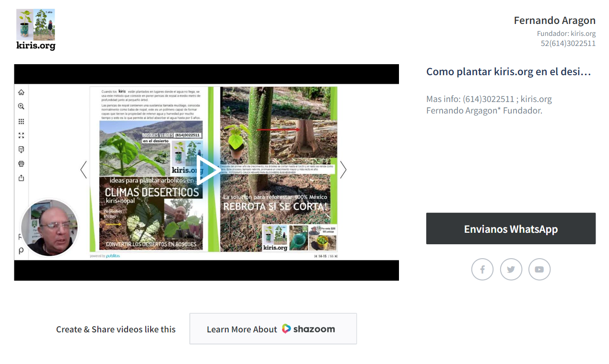Click the presenter webcam circle thumbnail

click(x=49, y=227)
